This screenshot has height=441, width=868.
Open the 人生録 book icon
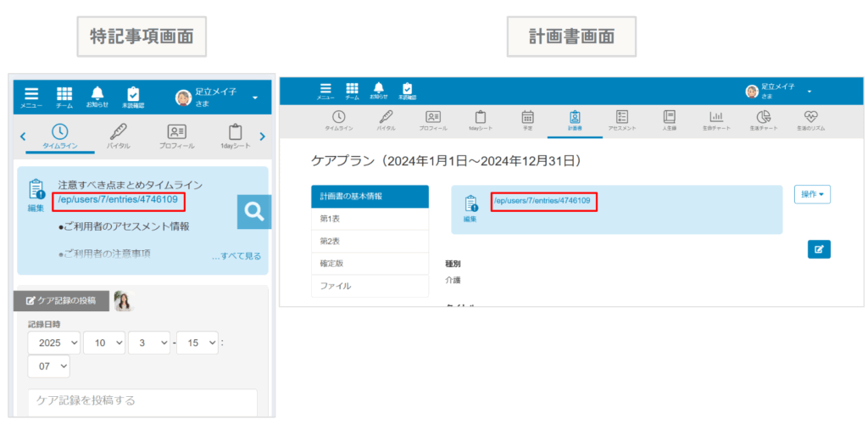pos(669,120)
